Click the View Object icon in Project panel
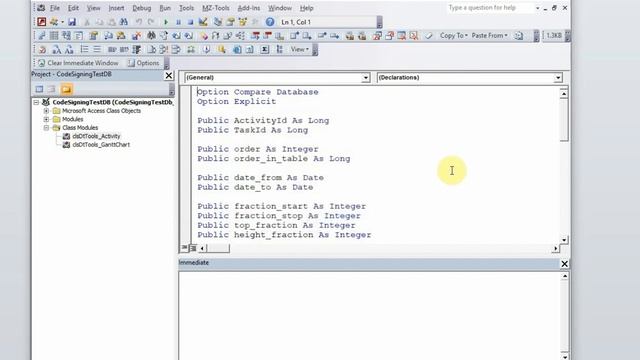The image size is (640, 360). point(52,89)
